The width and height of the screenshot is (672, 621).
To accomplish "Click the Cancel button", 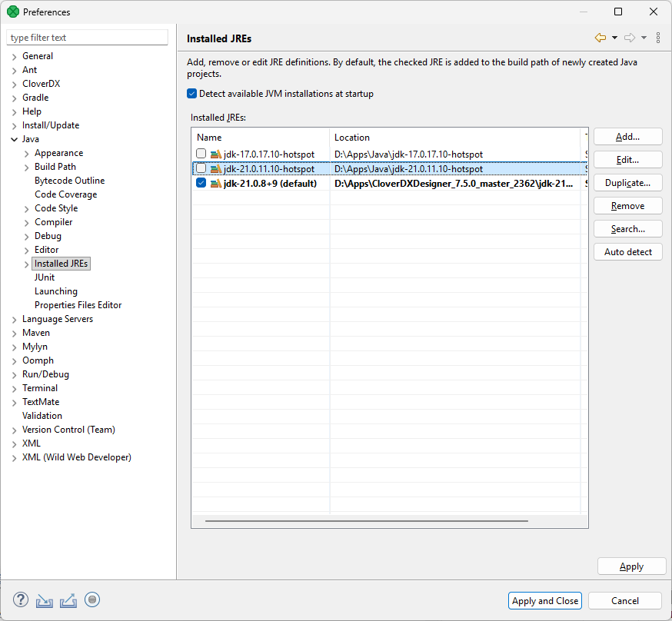I will tap(625, 601).
